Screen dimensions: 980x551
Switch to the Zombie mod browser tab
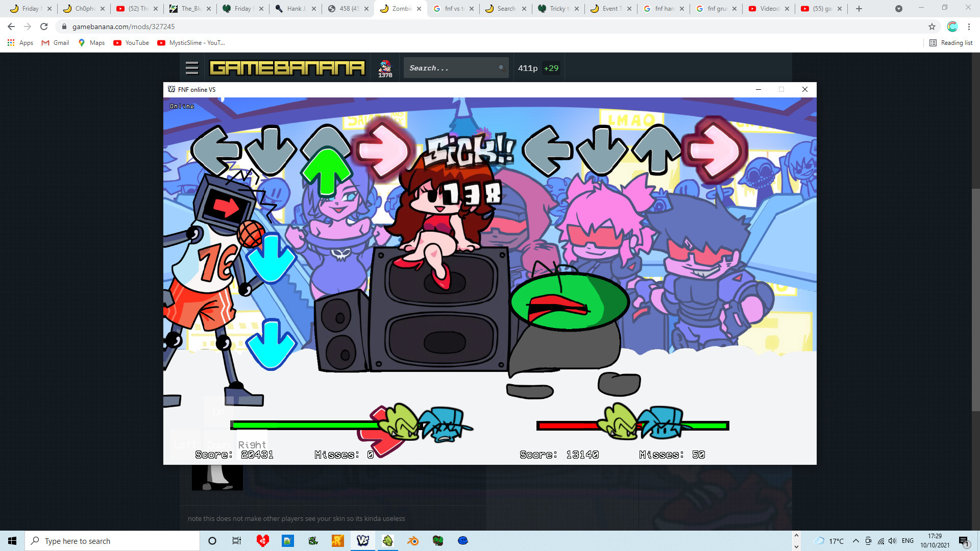click(401, 8)
